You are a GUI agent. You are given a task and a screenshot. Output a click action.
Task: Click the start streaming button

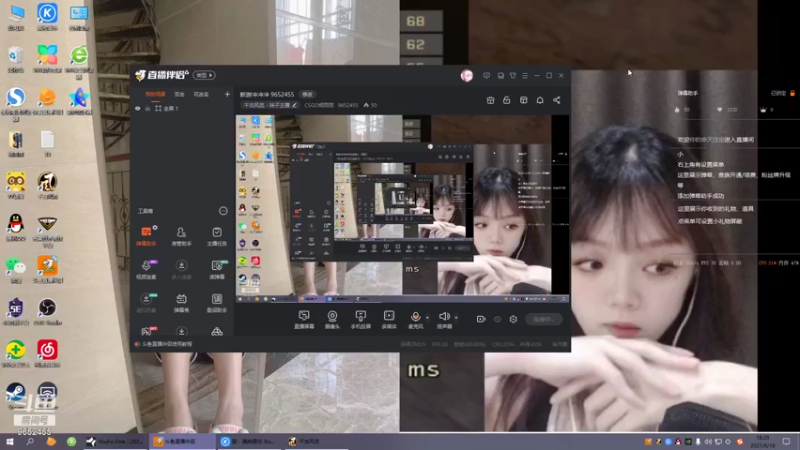coord(543,319)
